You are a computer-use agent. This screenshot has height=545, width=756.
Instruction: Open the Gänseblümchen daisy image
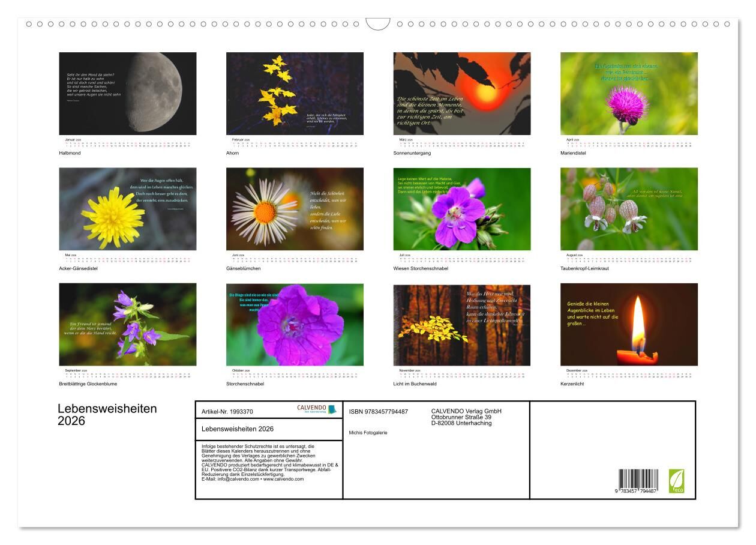[295, 209]
